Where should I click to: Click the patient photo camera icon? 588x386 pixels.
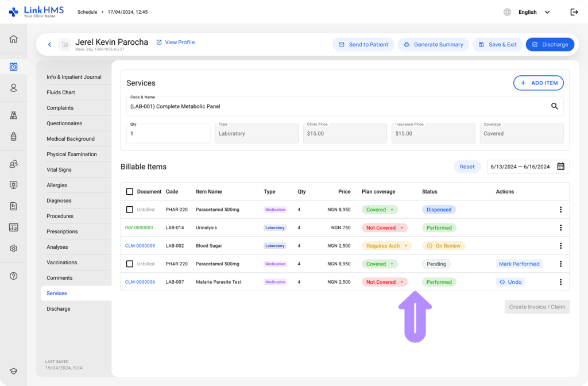(64, 45)
